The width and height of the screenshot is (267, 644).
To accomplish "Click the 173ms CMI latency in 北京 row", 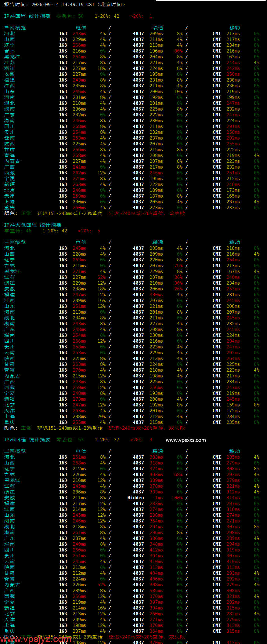I will pos(233,190).
